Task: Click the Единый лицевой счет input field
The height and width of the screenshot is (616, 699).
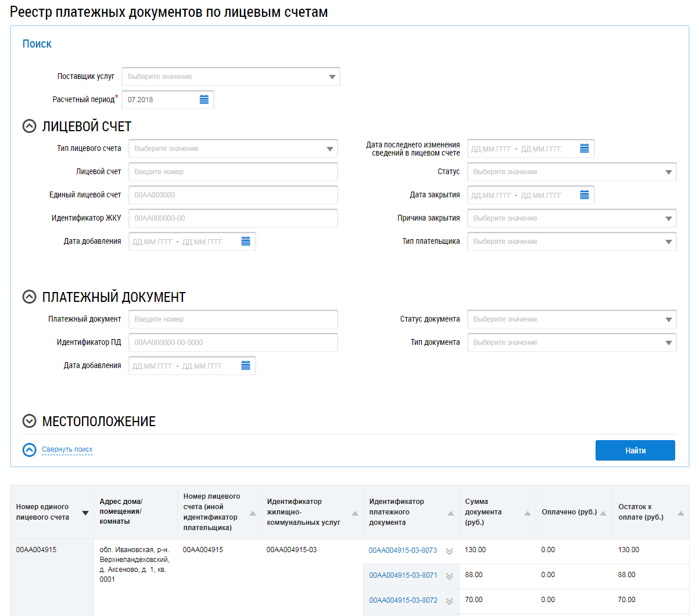Action: pyautogui.click(x=232, y=195)
